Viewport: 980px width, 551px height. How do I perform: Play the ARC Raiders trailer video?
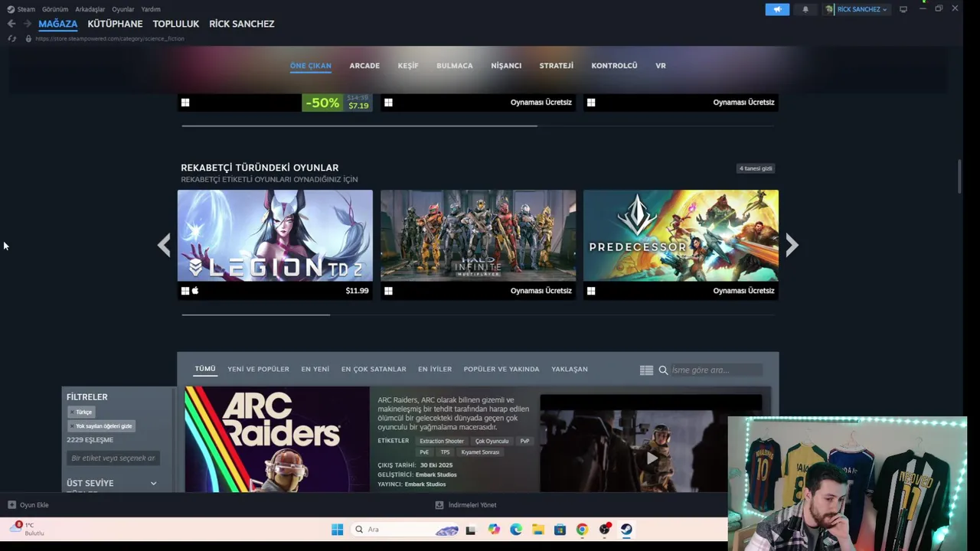[652, 458]
